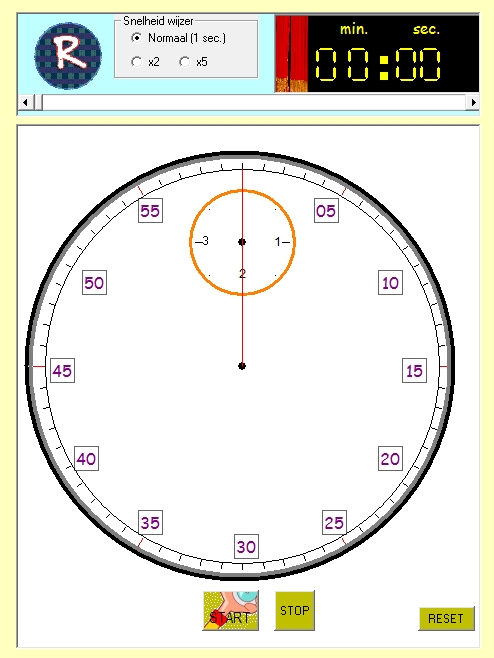The width and height of the screenshot is (494, 658).
Task: Click the red curtain image beside timer
Action: [x=292, y=54]
